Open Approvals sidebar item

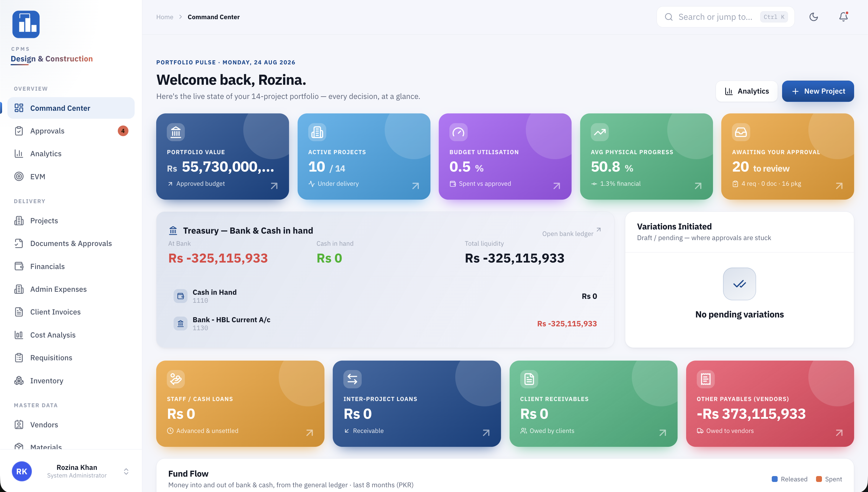pyautogui.click(x=71, y=131)
